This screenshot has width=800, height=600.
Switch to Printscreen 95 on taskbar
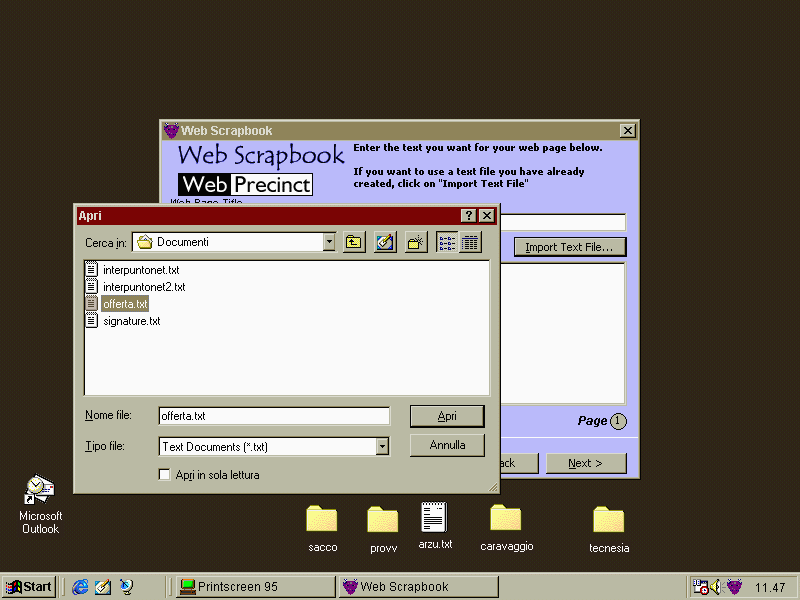[256, 587]
